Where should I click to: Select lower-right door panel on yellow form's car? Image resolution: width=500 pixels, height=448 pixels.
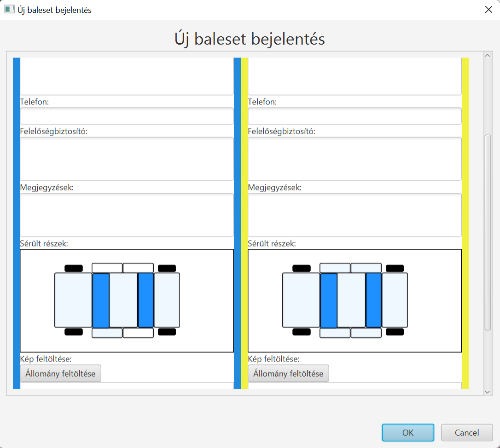point(366,333)
